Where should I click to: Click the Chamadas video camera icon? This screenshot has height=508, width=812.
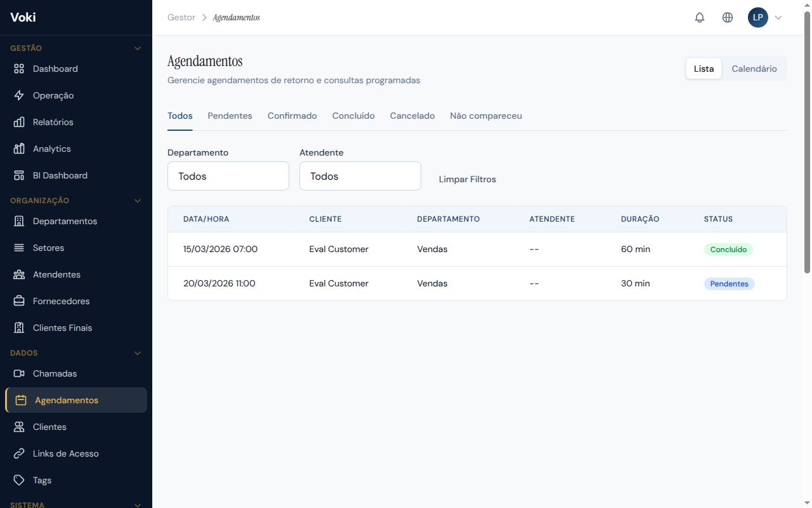pyautogui.click(x=19, y=373)
